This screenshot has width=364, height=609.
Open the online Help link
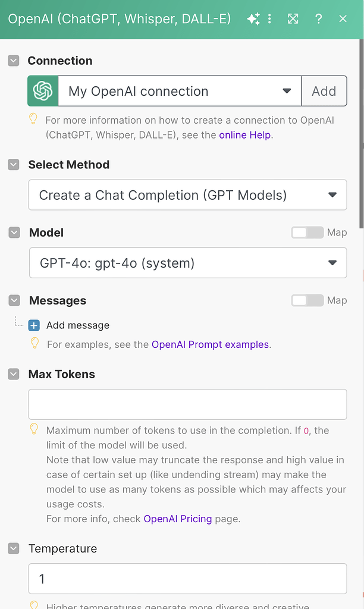coord(244,135)
